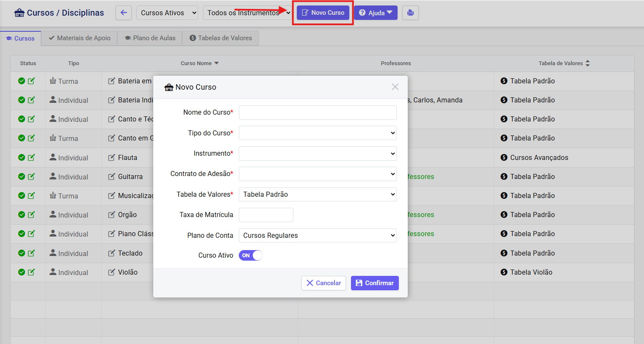Click the green check status icon for Teclado
This screenshot has height=344, width=644.
click(22, 253)
